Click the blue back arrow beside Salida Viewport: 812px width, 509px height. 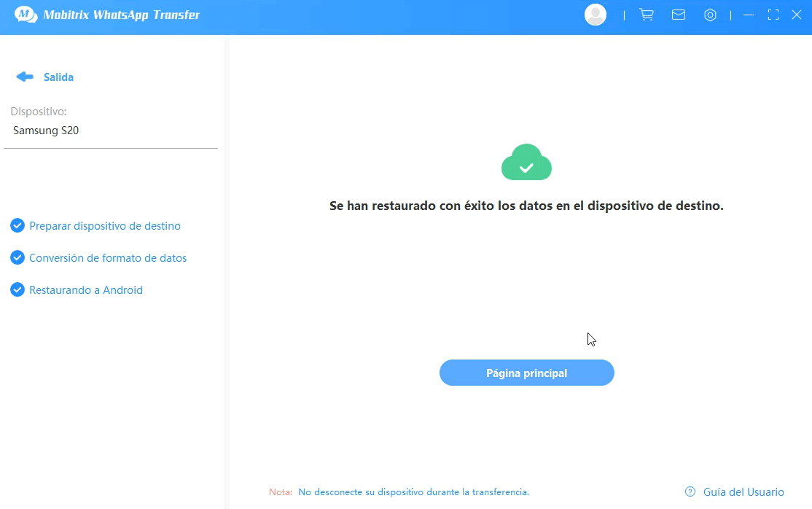tap(24, 77)
